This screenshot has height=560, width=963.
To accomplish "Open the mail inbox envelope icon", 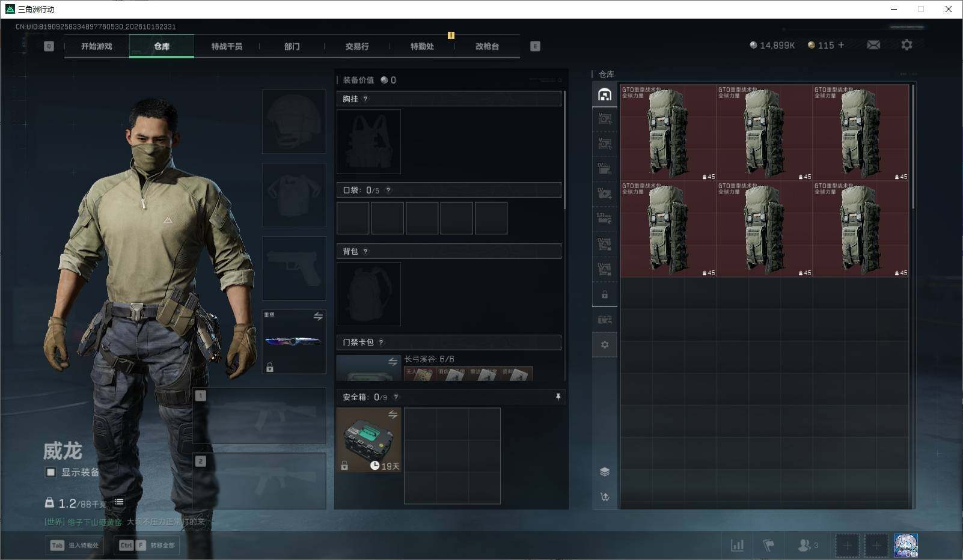I will [873, 45].
